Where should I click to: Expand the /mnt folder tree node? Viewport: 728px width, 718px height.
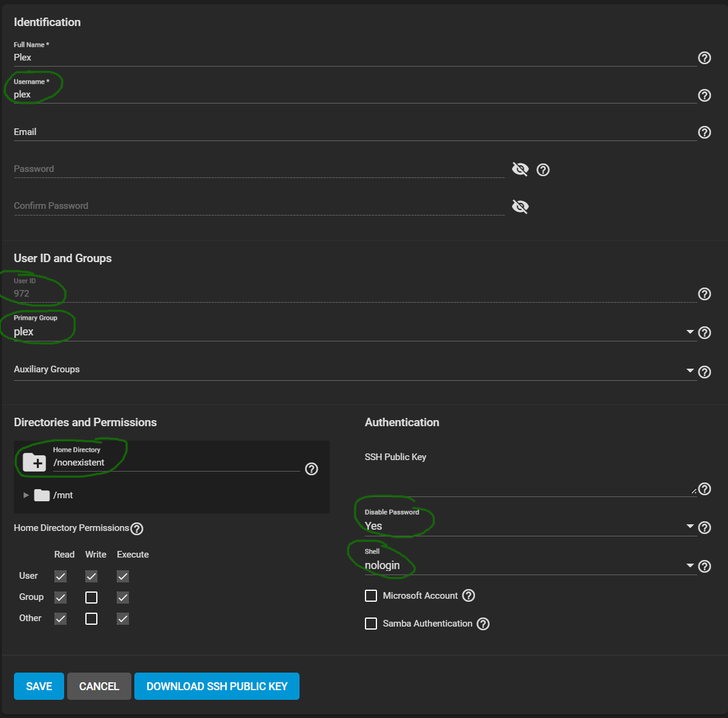click(x=26, y=495)
